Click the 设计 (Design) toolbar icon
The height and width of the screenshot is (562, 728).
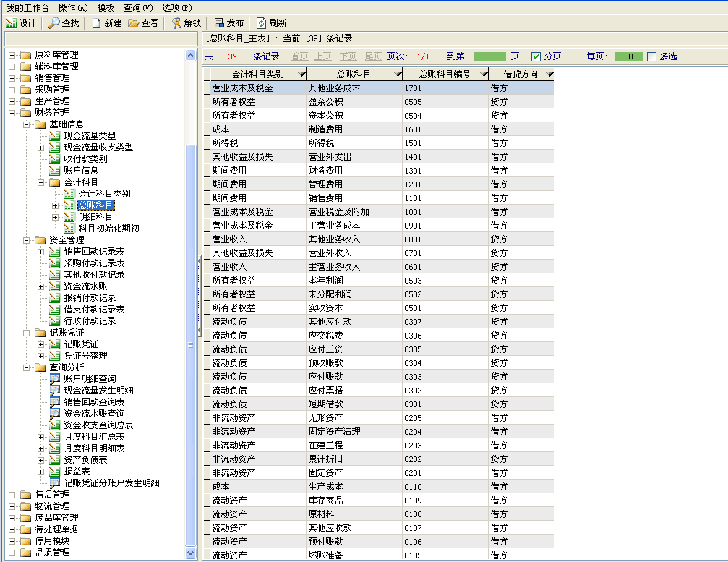pos(11,22)
